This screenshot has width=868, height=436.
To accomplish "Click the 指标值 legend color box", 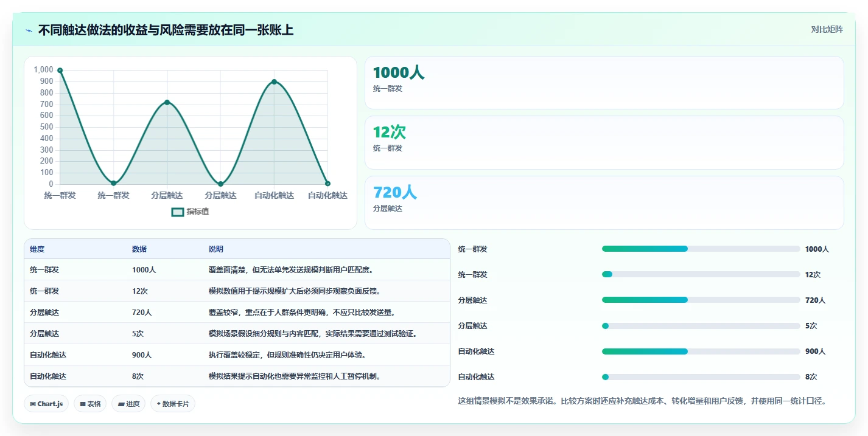I will click(x=178, y=212).
